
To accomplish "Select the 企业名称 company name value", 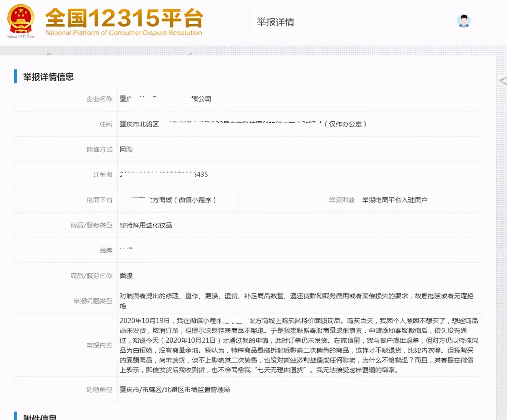I will click(x=167, y=99).
